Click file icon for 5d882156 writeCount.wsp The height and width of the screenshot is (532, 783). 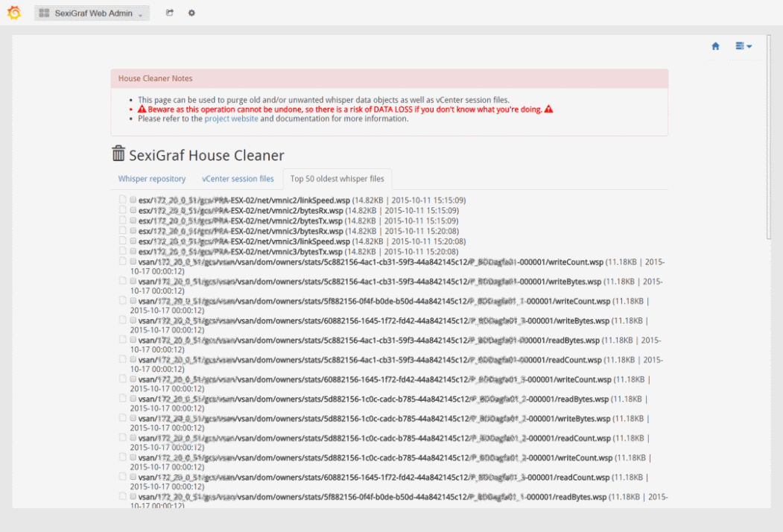click(x=123, y=457)
